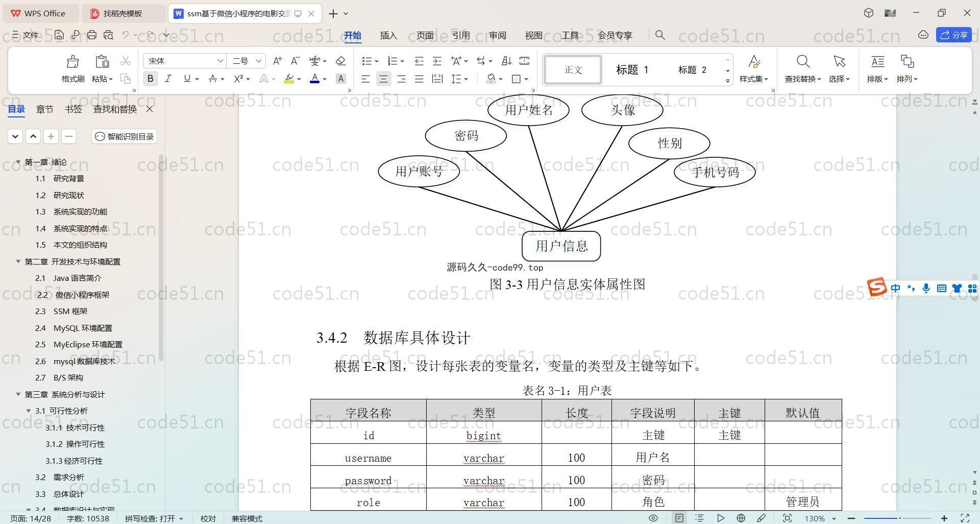This screenshot has height=524, width=980.
Task: Open the Arrange (排列) tool
Action: click(x=907, y=69)
